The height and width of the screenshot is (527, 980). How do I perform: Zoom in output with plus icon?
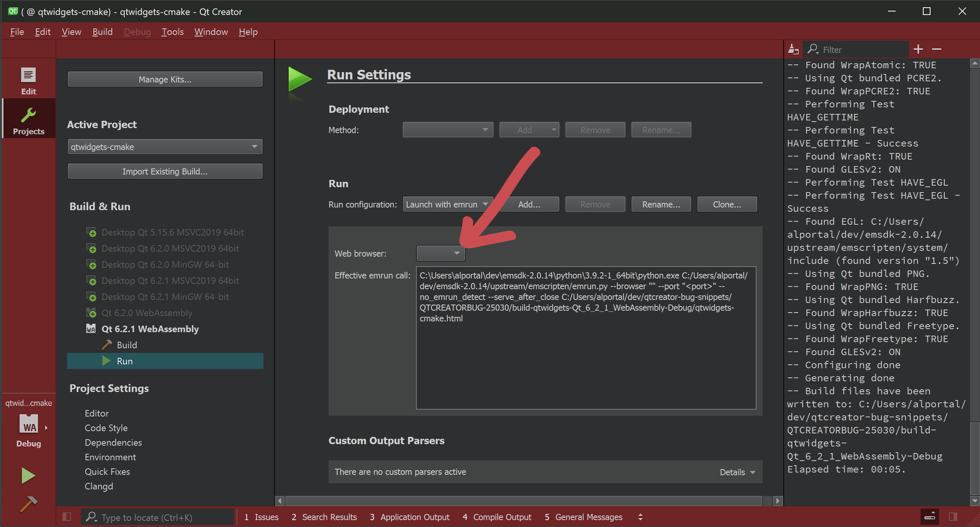click(918, 49)
